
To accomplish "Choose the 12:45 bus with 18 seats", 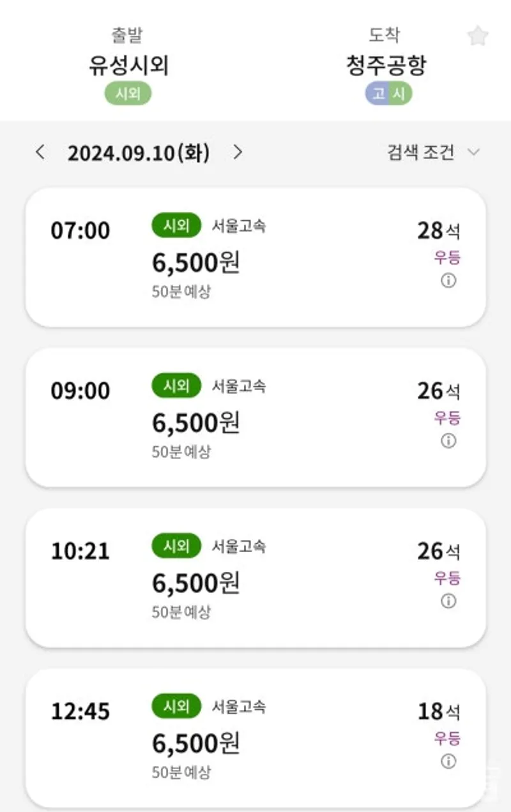I will [256, 738].
